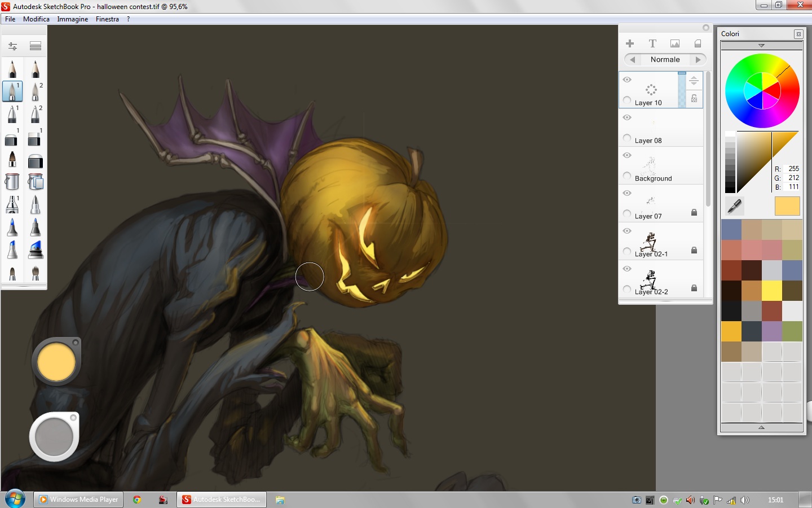Open the brush library icon
Image resolution: width=812 pixels, height=508 pixels.
point(36,46)
